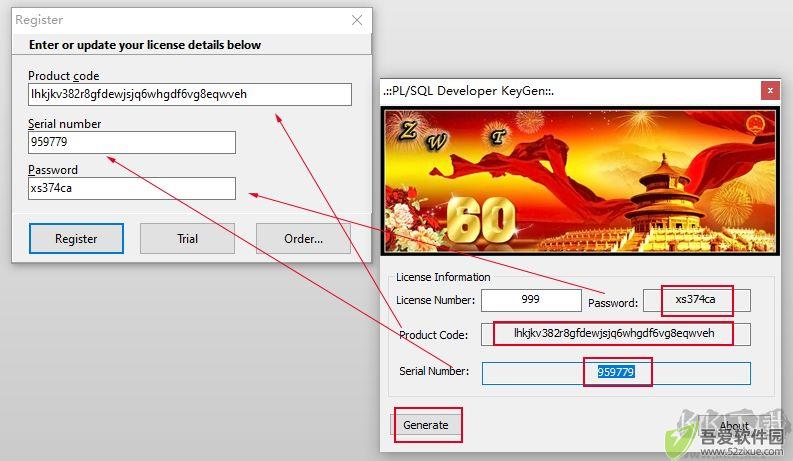Choose the Trial button in the Register dialog
The image size is (793, 461).
(187, 239)
